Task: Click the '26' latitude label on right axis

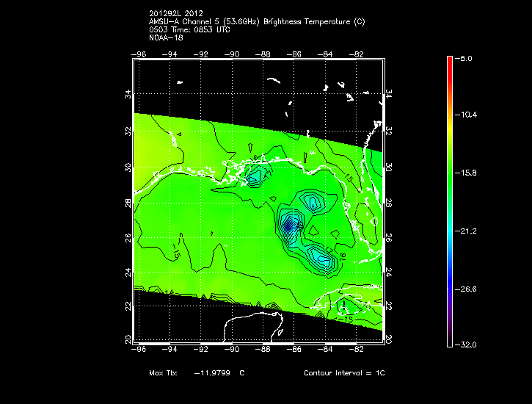Action: (x=389, y=238)
